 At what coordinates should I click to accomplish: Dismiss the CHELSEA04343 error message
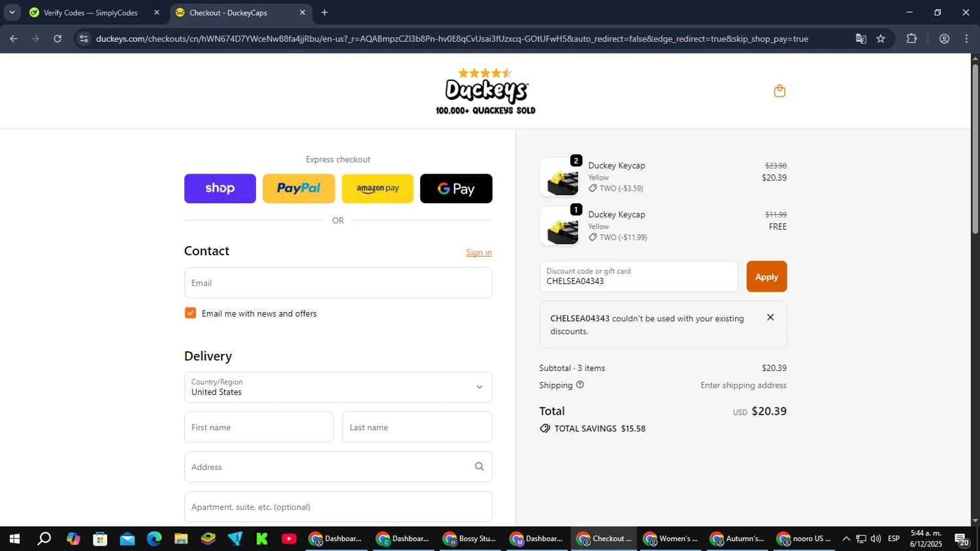(x=770, y=317)
